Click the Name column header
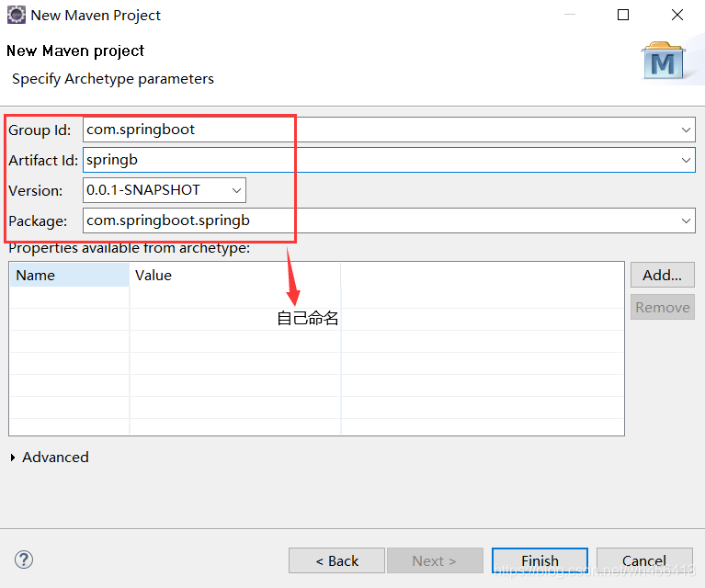Screen dimensions: 705x588 pos(70,275)
